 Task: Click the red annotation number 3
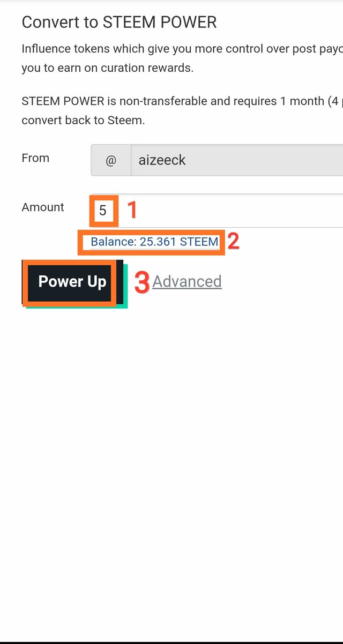(x=141, y=282)
